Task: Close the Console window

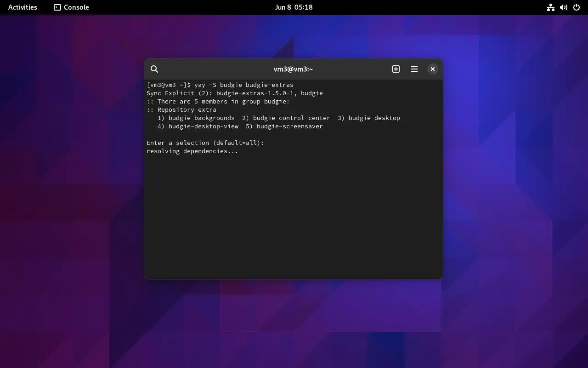Action: [433, 69]
